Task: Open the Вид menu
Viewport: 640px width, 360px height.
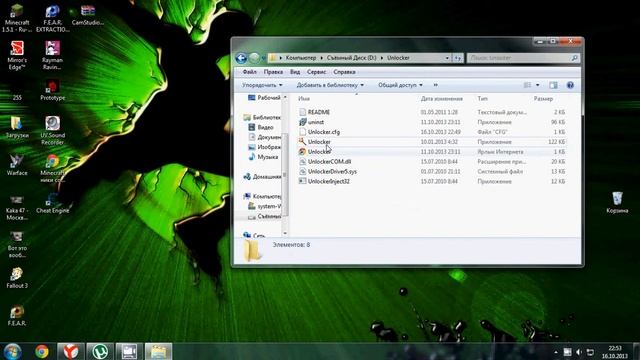Action: click(x=295, y=72)
